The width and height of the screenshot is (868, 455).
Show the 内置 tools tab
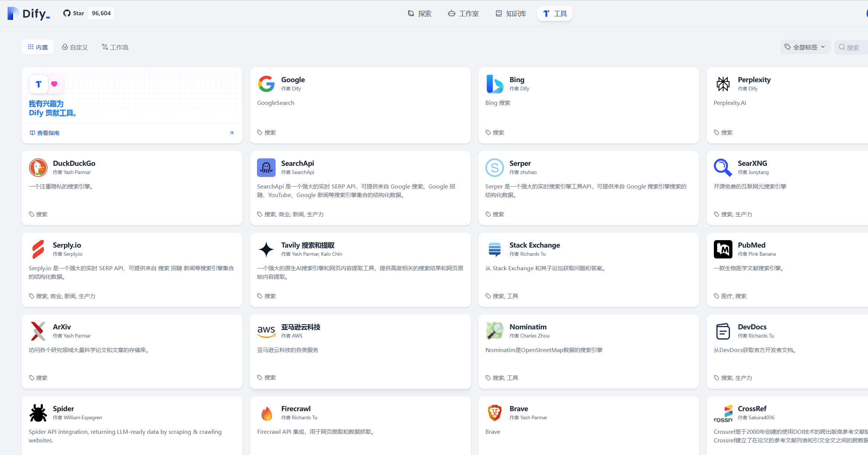[x=38, y=47]
